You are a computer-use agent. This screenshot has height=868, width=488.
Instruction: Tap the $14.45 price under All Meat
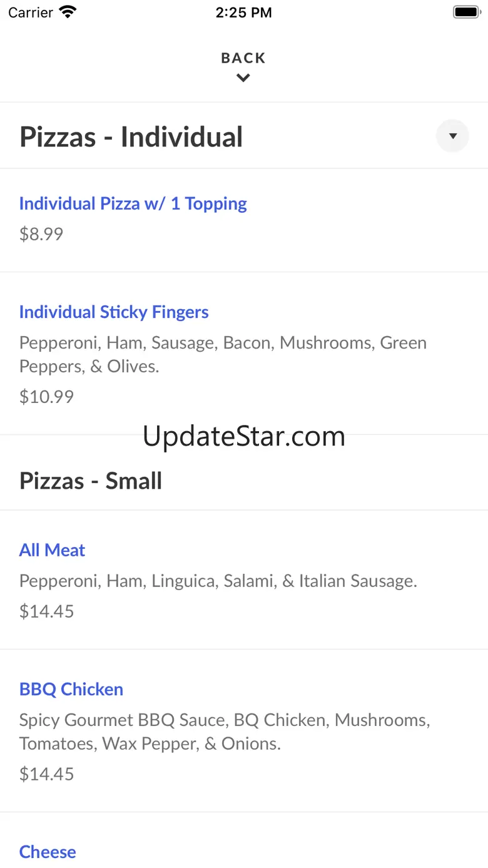pos(46,611)
